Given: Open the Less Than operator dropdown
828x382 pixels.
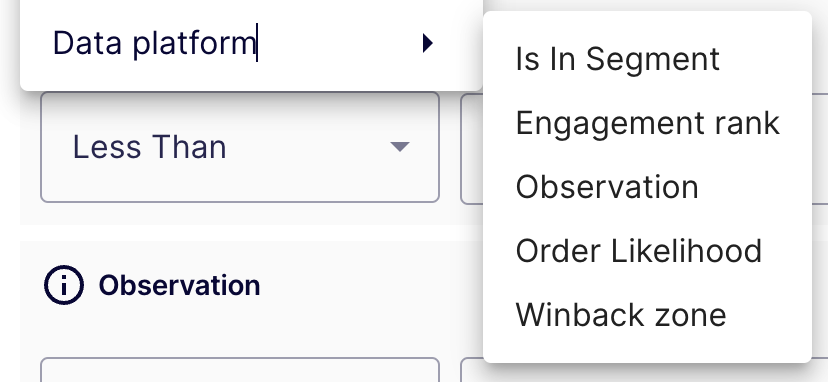Looking at the screenshot, I should pos(240,147).
